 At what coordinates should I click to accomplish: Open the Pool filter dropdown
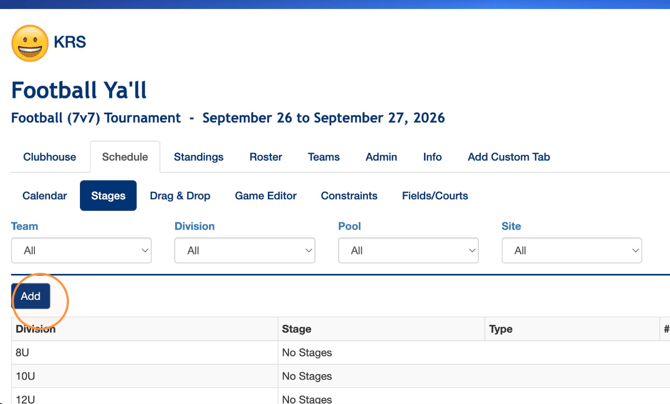pyautogui.click(x=408, y=251)
